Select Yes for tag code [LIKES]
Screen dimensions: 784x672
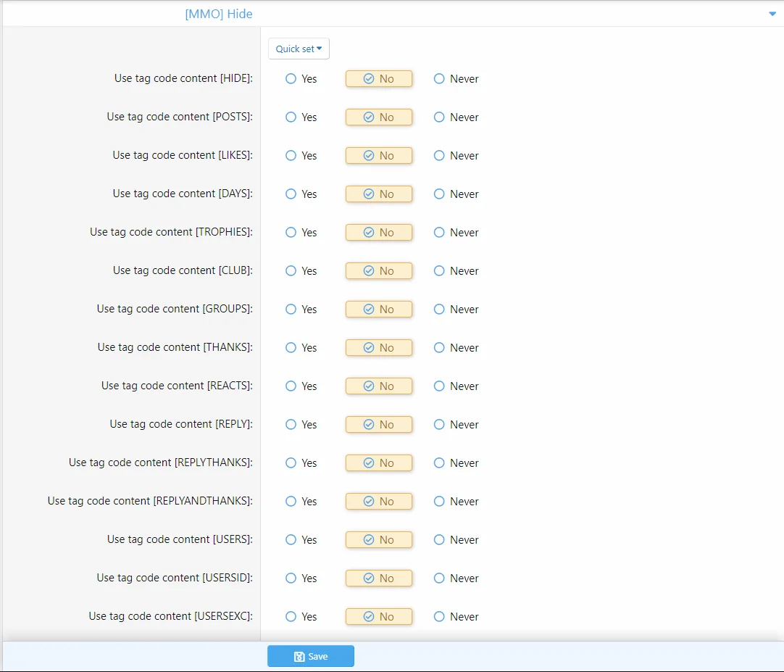click(x=291, y=156)
